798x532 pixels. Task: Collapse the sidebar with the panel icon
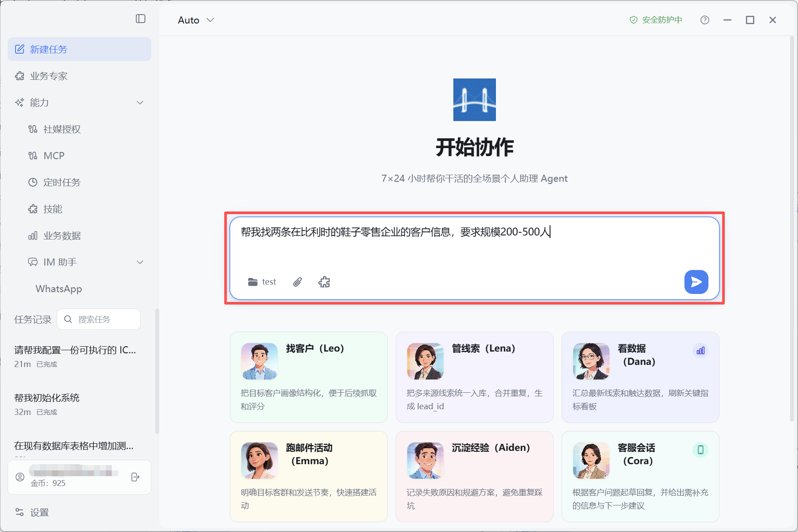point(141,19)
